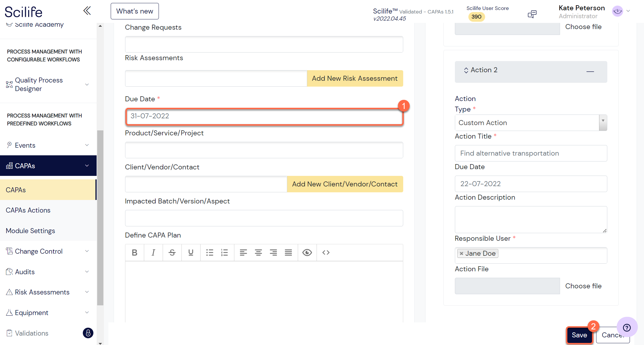Collapse the Action 2 panel
Image resolution: width=644 pixels, height=345 pixels.
click(x=590, y=72)
